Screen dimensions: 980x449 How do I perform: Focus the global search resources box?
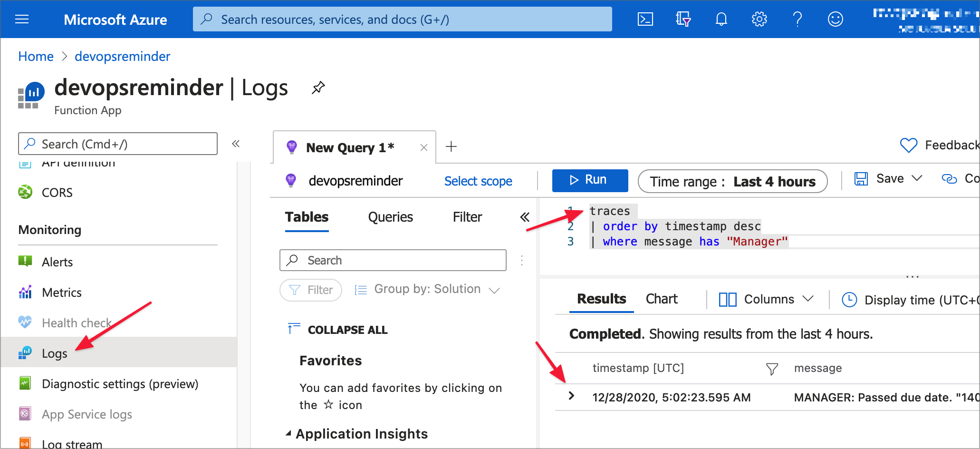402,19
